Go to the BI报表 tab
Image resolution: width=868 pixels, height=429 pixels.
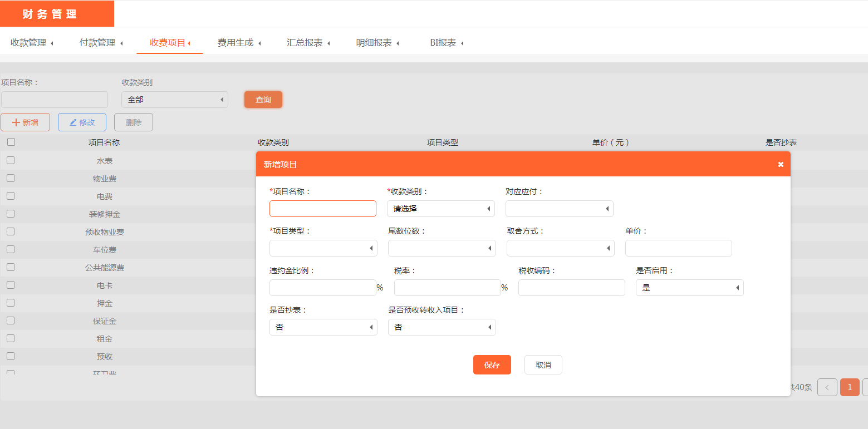(x=447, y=43)
